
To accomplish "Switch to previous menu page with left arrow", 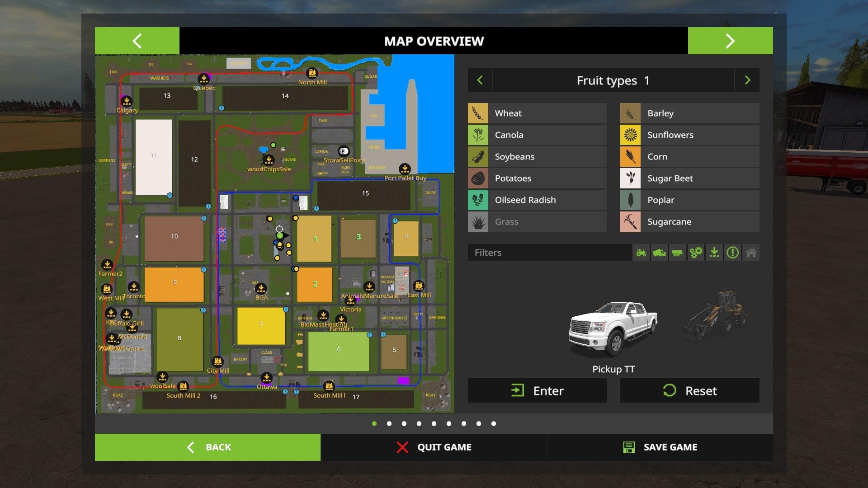I will [137, 41].
